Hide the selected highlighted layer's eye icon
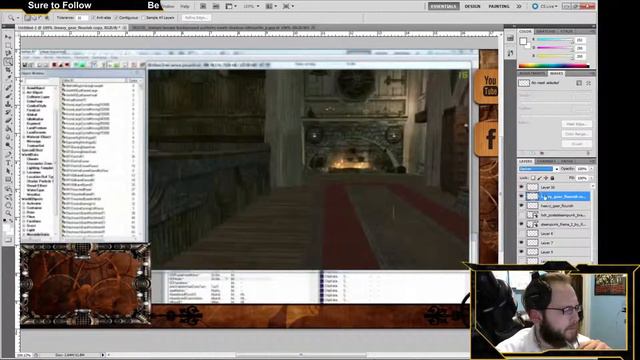The height and width of the screenshot is (360, 640). 521,196
